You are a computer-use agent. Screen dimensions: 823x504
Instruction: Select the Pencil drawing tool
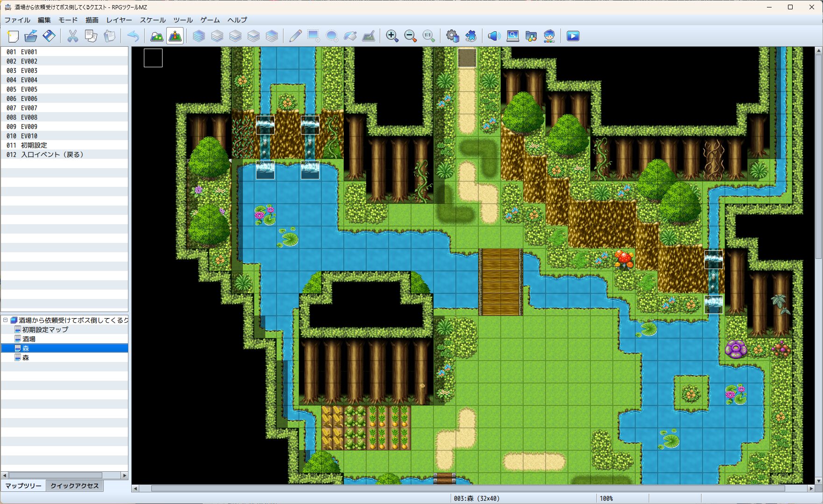tap(295, 36)
